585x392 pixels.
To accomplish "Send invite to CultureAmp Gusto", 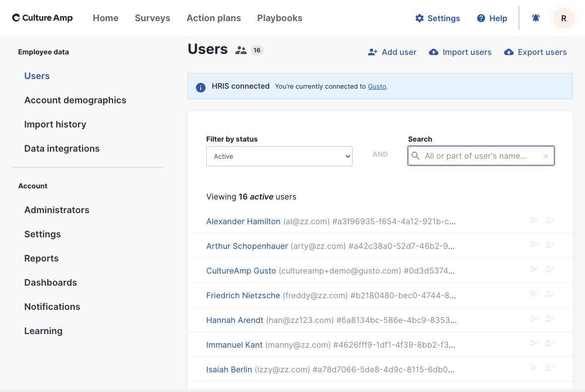I will click(534, 269).
